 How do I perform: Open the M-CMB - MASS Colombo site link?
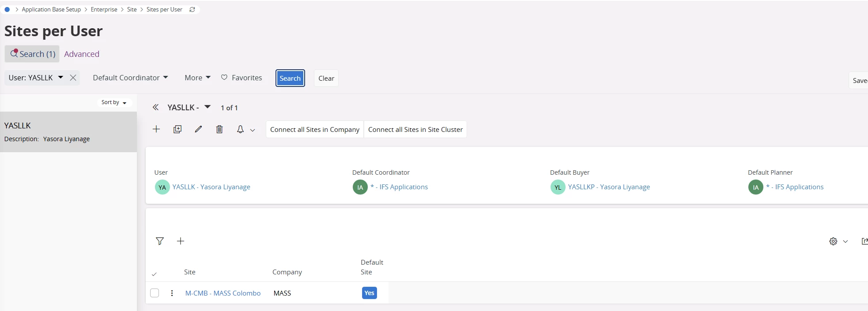pyautogui.click(x=223, y=293)
